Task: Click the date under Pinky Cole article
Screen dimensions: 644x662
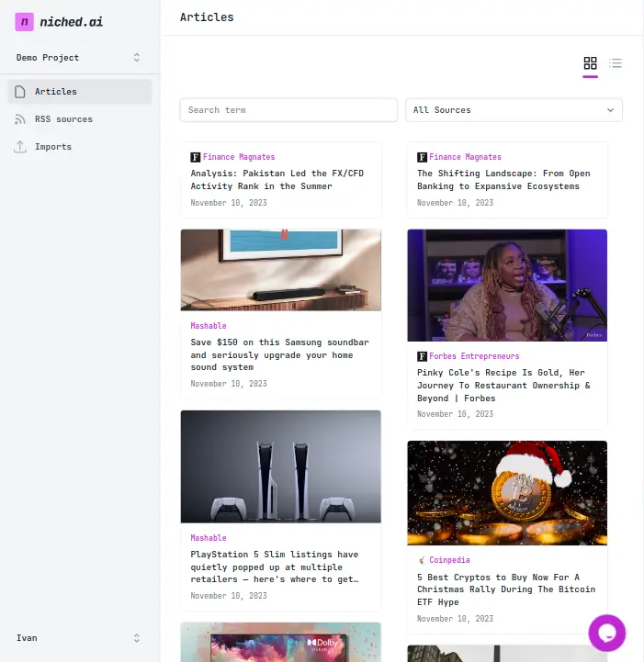Action: click(x=456, y=414)
